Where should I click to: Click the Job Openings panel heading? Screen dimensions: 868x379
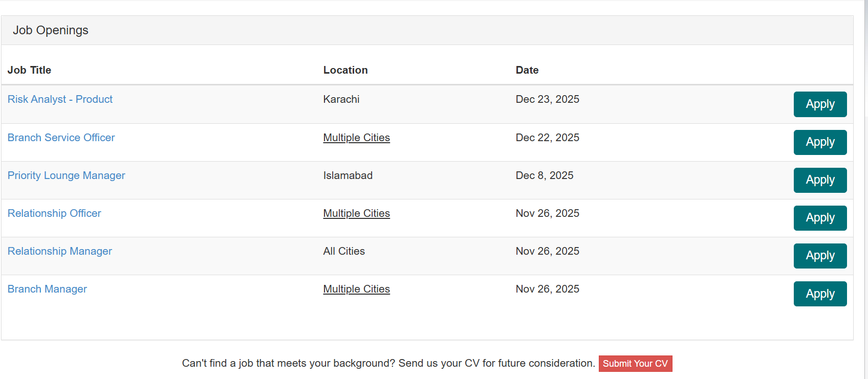[x=51, y=30]
